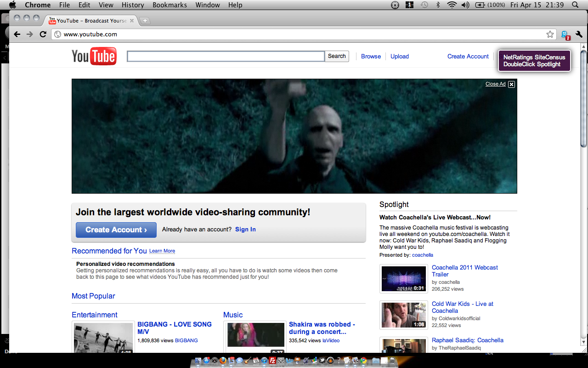Open Coachella 2011 Webcast Trailer thumbnail
Image resolution: width=588 pixels, height=368 pixels.
point(404,279)
